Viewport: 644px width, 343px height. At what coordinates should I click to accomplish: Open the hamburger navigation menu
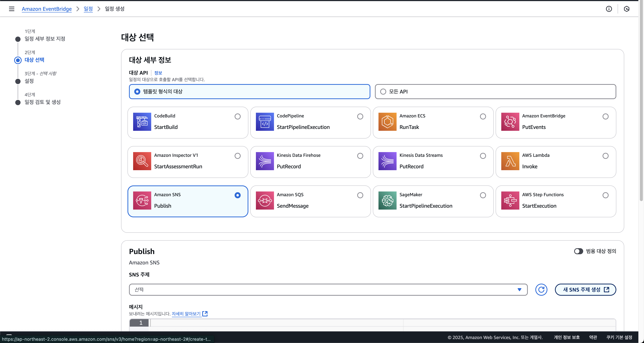point(11,9)
